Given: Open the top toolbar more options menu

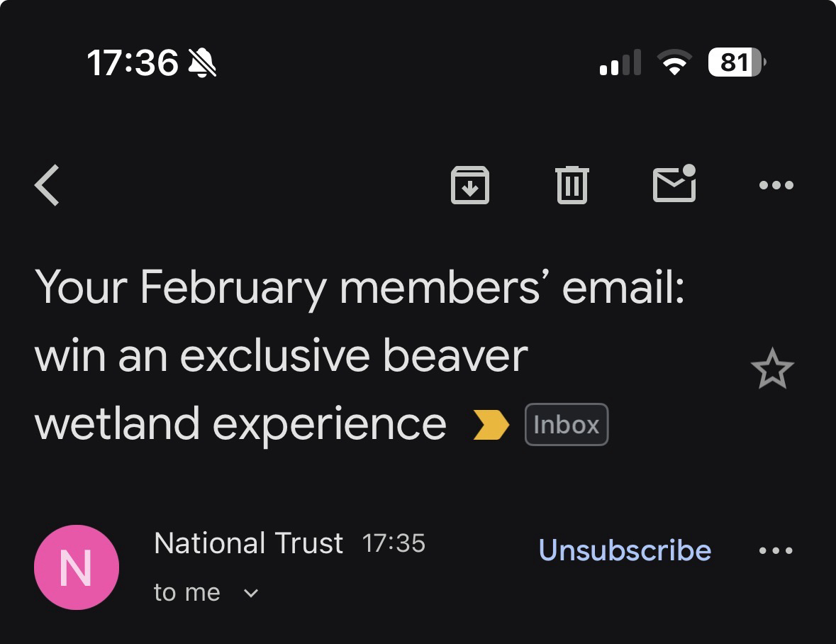Looking at the screenshot, I should pyautogui.click(x=776, y=185).
